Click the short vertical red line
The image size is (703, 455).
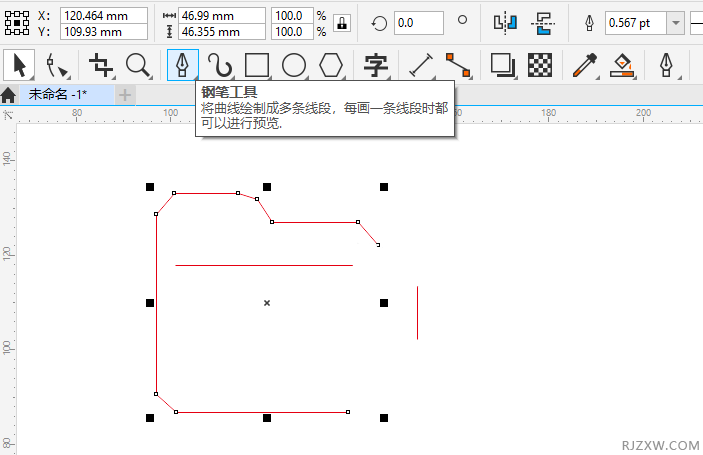417,312
